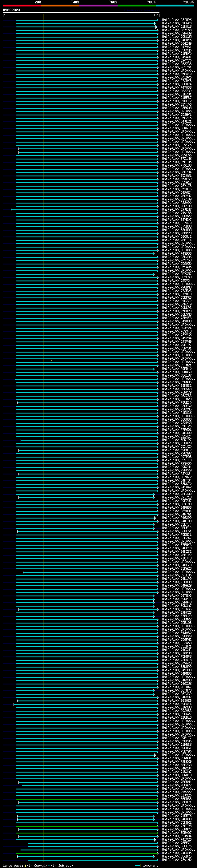
Task: Select hit UniRef100_C5YX57
Action: coord(176,274)
